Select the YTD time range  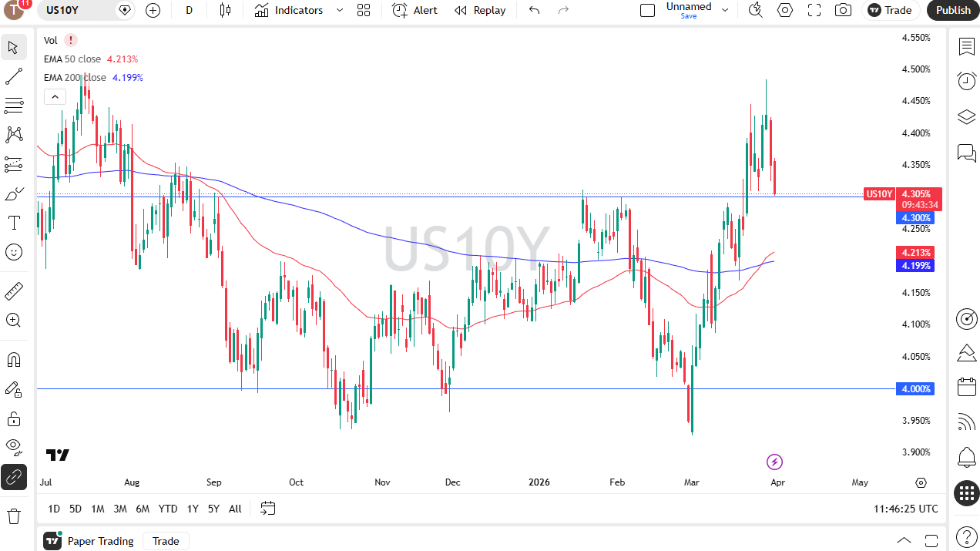pyautogui.click(x=168, y=509)
